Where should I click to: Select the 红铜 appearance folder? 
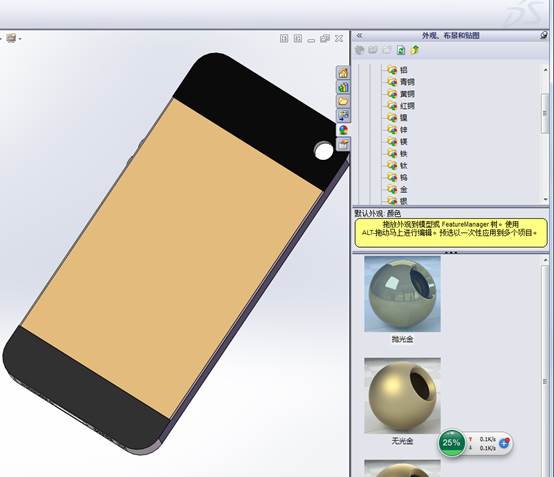pyautogui.click(x=401, y=106)
